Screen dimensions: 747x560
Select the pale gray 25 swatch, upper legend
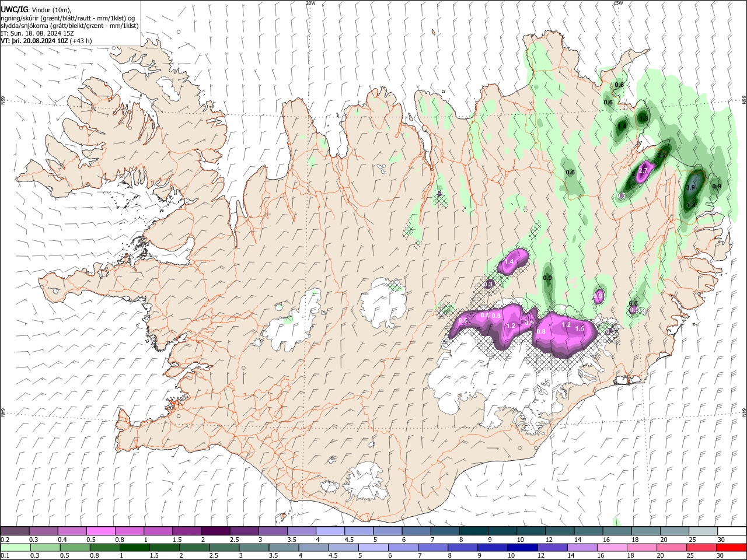pyautogui.click(x=703, y=531)
